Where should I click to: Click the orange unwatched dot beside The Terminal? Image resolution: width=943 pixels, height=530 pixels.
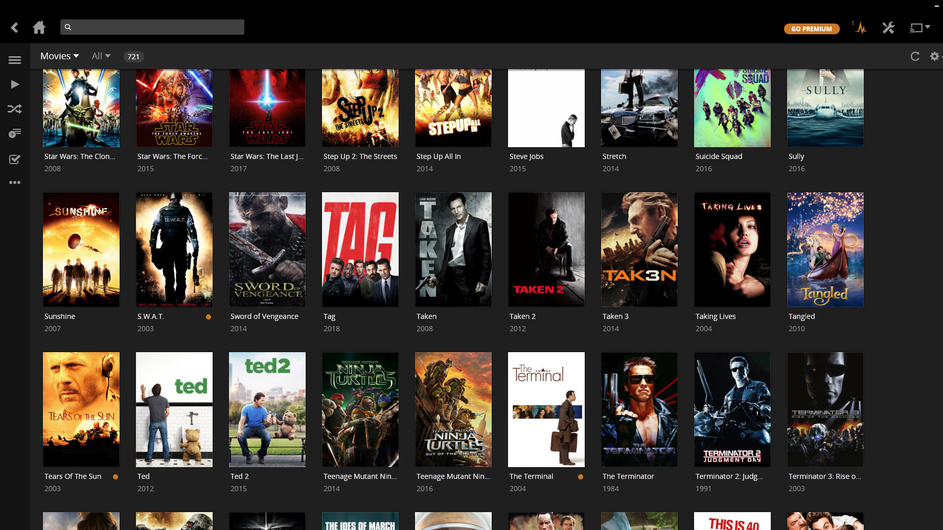(580, 476)
